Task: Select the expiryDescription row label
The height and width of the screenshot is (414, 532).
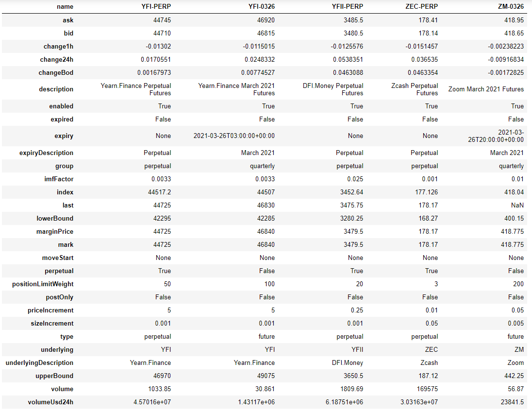Action: (x=47, y=153)
